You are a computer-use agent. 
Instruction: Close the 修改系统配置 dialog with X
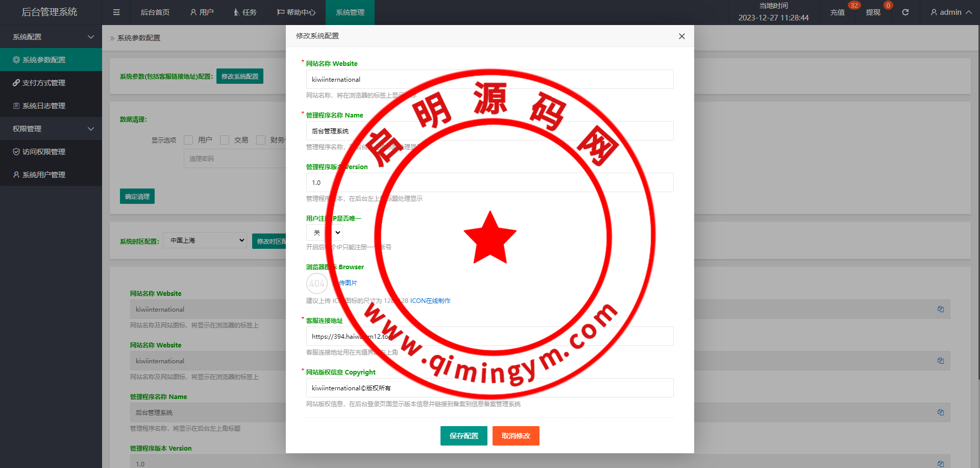click(x=681, y=36)
